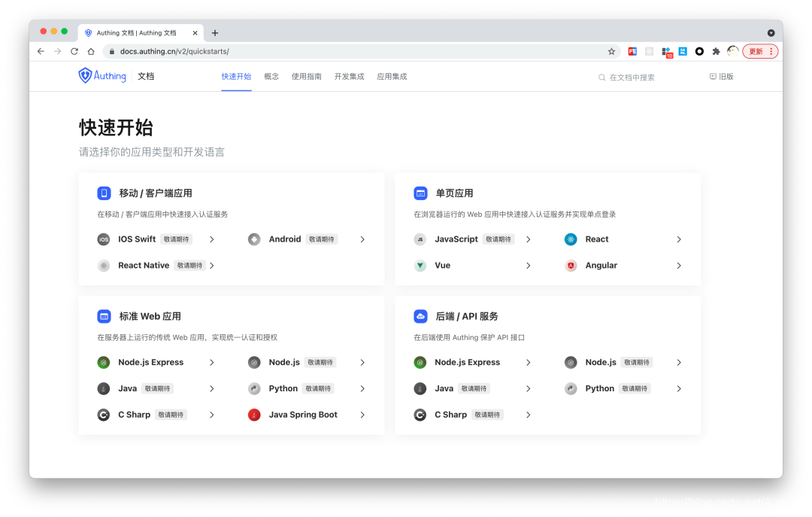Image resolution: width=812 pixels, height=517 pixels.
Task: Expand Node.js Express in 后端 / API 服务
Action: (528, 362)
